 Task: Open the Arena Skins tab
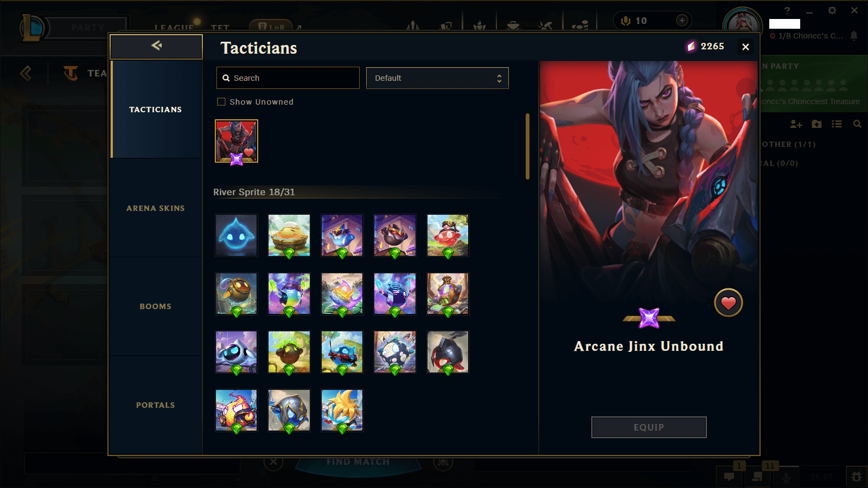[156, 208]
